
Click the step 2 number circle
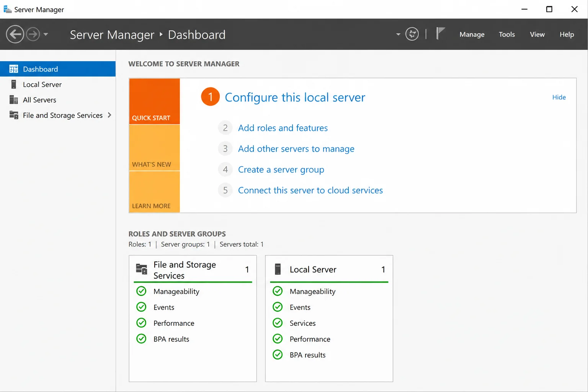click(225, 128)
